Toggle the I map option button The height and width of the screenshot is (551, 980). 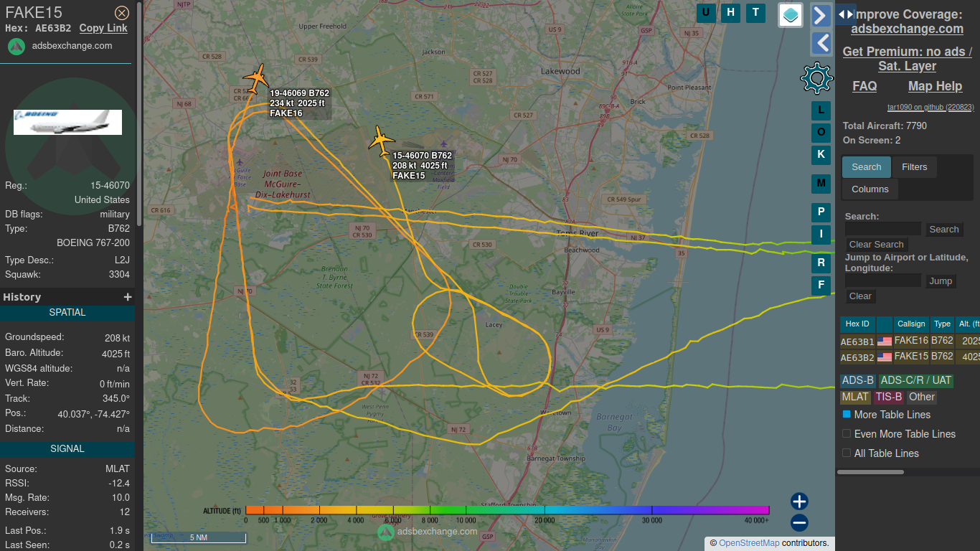[821, 234]
